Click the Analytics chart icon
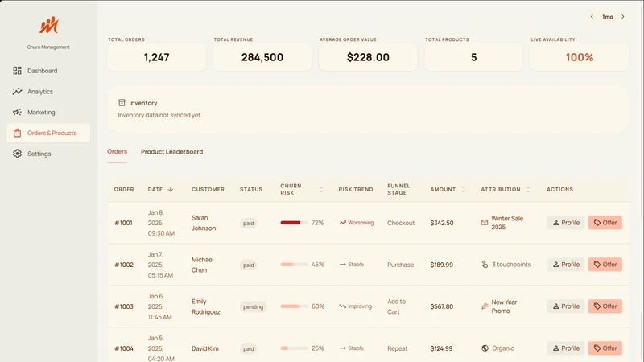 point(17,92)
